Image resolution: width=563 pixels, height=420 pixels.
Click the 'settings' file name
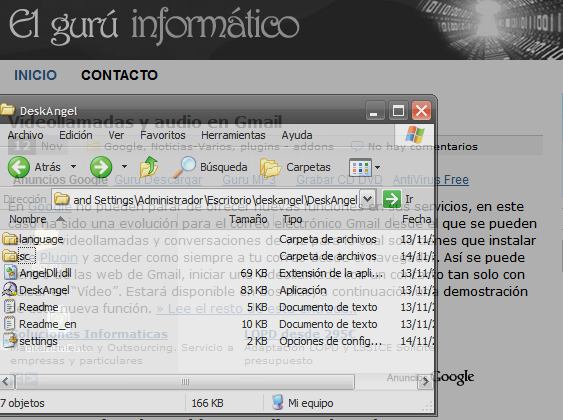click(x=38, y=341)
